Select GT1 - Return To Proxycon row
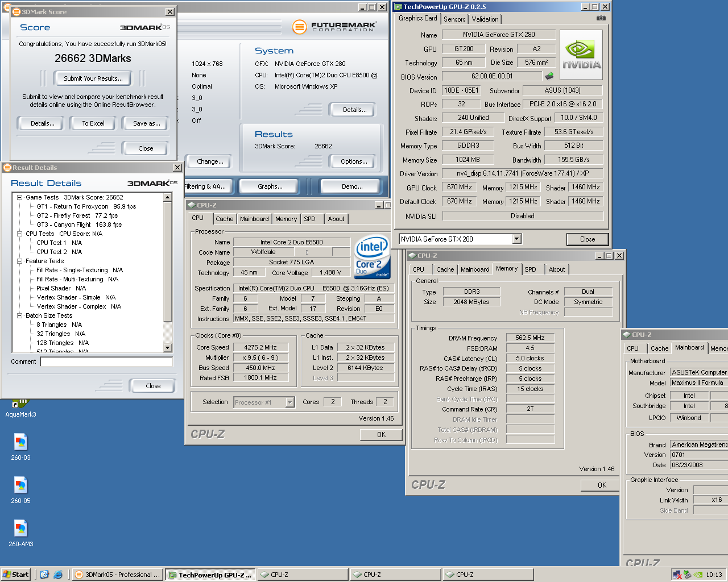The image size is (728, 582). pos(86,206)
